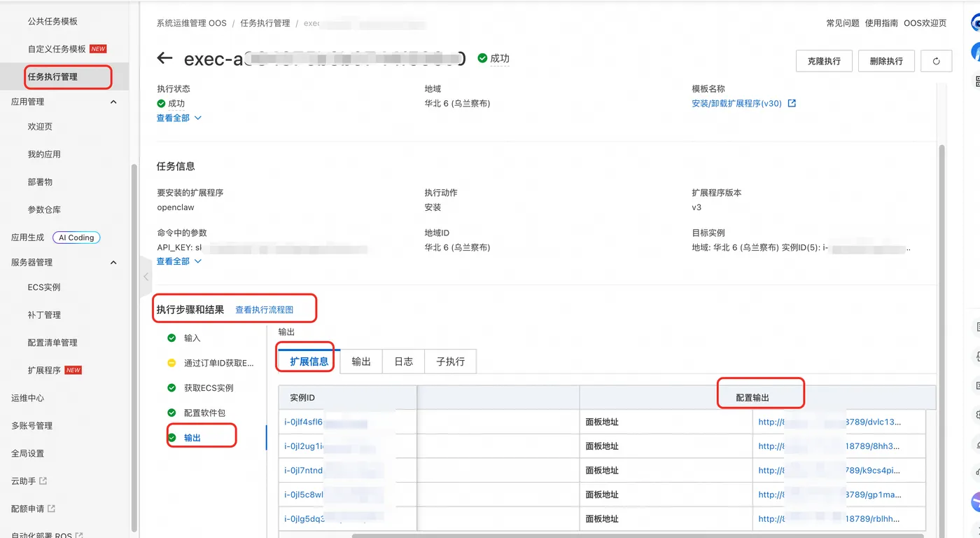Click the table's horizontal scrollbar
Screen dimensions: 980x538
638,535
